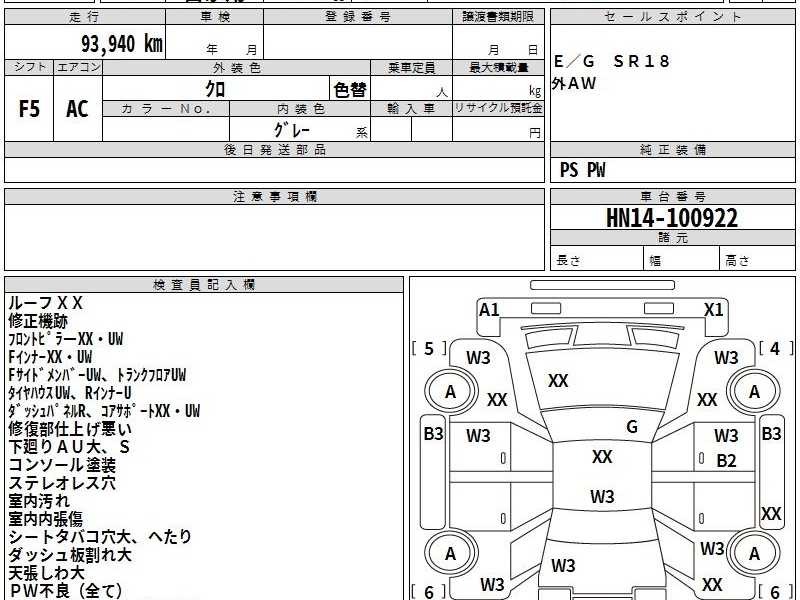The width and height of the screenshot is (800, 600).
Task: Select the X1 mark on the car diagram
Action: (713, 309)
